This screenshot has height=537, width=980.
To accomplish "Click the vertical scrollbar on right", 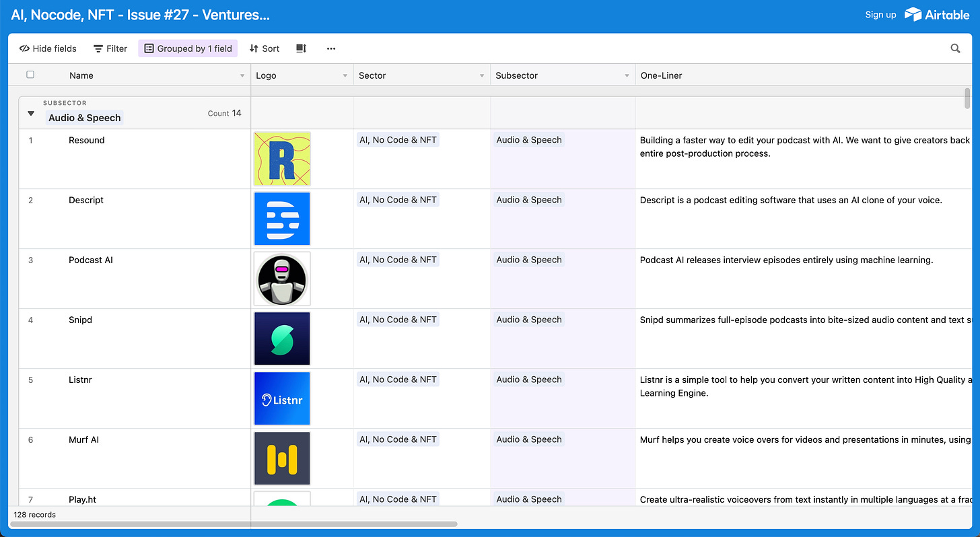I will pos(967,98).
